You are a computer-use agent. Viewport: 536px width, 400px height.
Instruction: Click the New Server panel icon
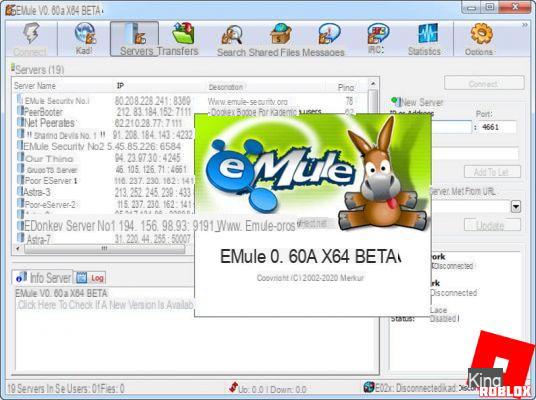pos(396,101)
